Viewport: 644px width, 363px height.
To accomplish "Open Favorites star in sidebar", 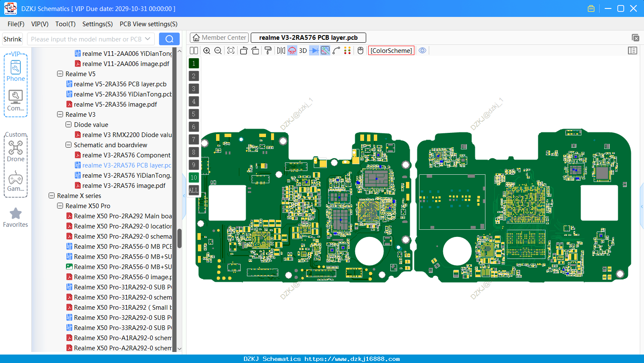I will 16,217.
